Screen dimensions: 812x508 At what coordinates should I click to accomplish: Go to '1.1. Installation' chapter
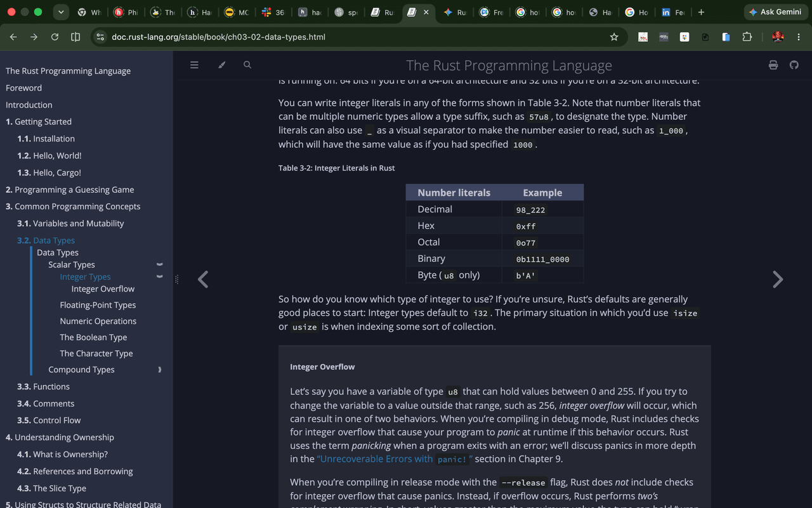[x=46, y=139]
